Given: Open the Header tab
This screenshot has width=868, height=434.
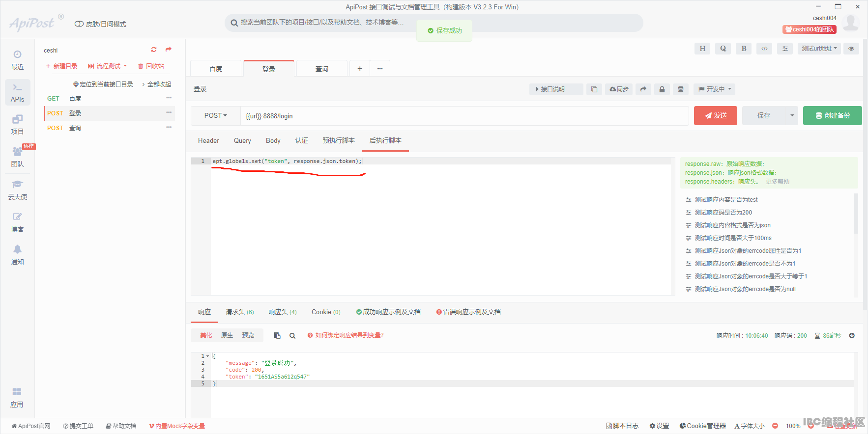Looking at the screenshot, I should (x=208, y=141).
